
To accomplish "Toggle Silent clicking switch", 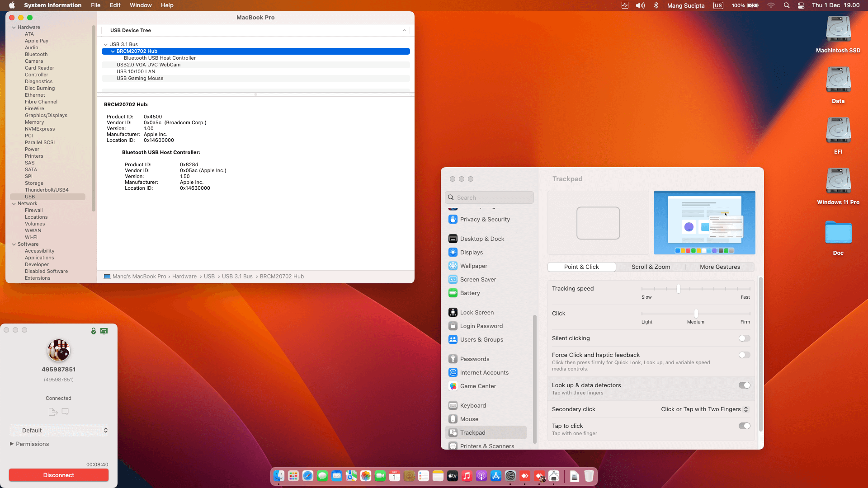I will pyautogui.click(x=745, y=338).
